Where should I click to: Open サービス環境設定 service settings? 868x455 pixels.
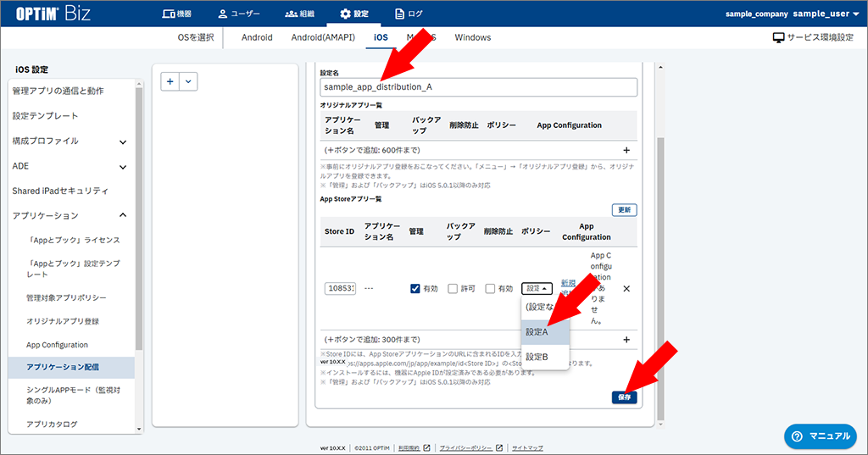813,37
